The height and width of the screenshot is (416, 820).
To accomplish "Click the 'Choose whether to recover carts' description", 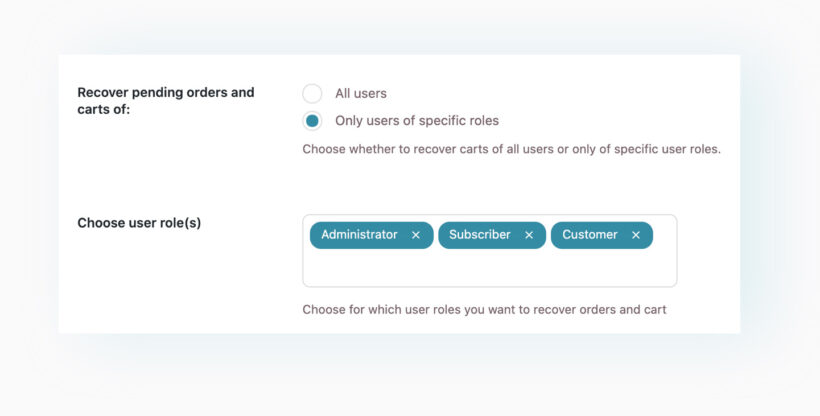I will (511, 149).
